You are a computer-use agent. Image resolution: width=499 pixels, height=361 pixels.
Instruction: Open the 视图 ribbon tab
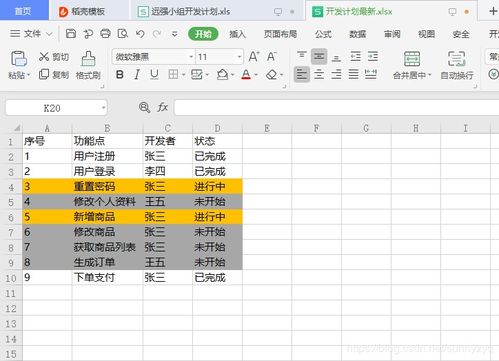click(x=426, y=34)
